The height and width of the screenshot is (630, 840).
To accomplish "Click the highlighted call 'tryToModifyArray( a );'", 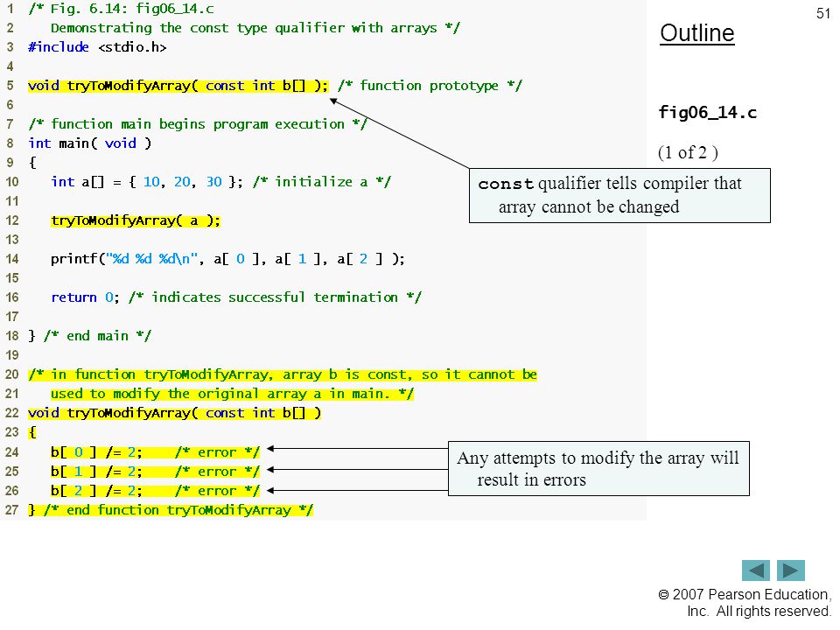I will pyautogui.click(x=136, y=220).
